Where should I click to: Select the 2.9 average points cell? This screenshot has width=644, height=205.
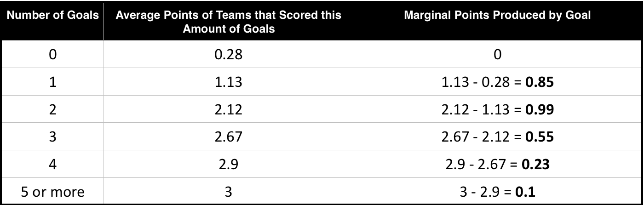(229, 164)
